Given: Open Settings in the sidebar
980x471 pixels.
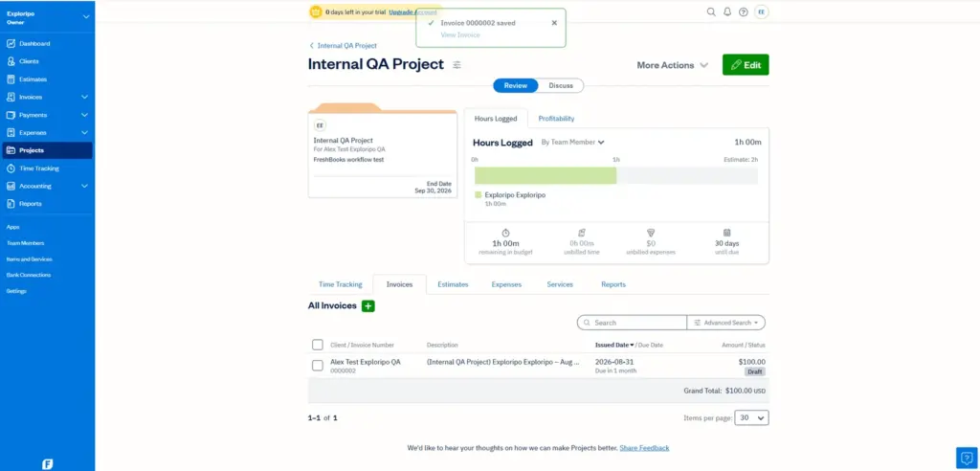Looking at the screenshot, I should pyautogui.click(x=16, y=291).
